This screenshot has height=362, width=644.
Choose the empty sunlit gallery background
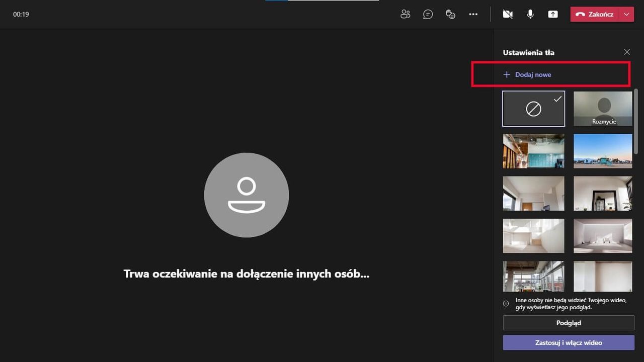point(603,236)
